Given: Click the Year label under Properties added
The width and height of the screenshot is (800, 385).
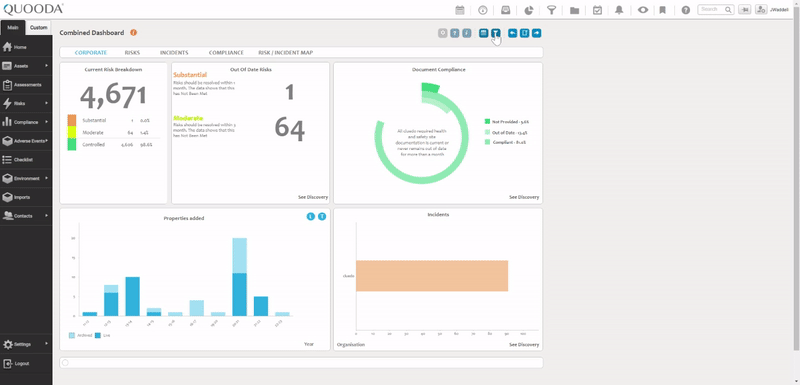Looking at the screenshot, I should 309,344.
